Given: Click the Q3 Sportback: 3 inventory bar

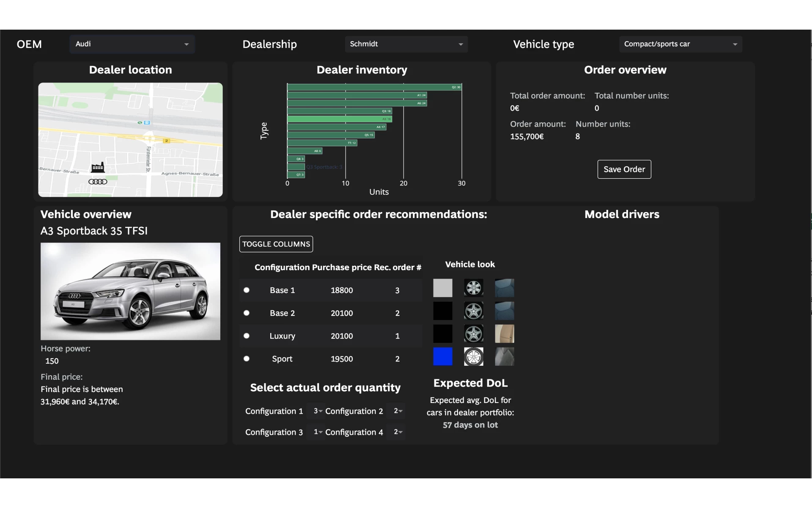Looking at the screenshot, I should pos(296,167).
